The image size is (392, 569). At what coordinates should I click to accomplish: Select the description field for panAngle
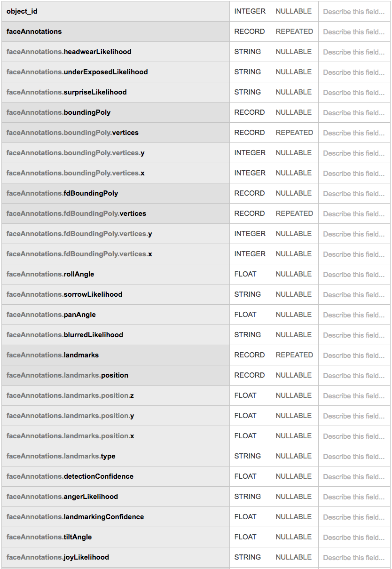pyautogui.click(x=353, y=315)
